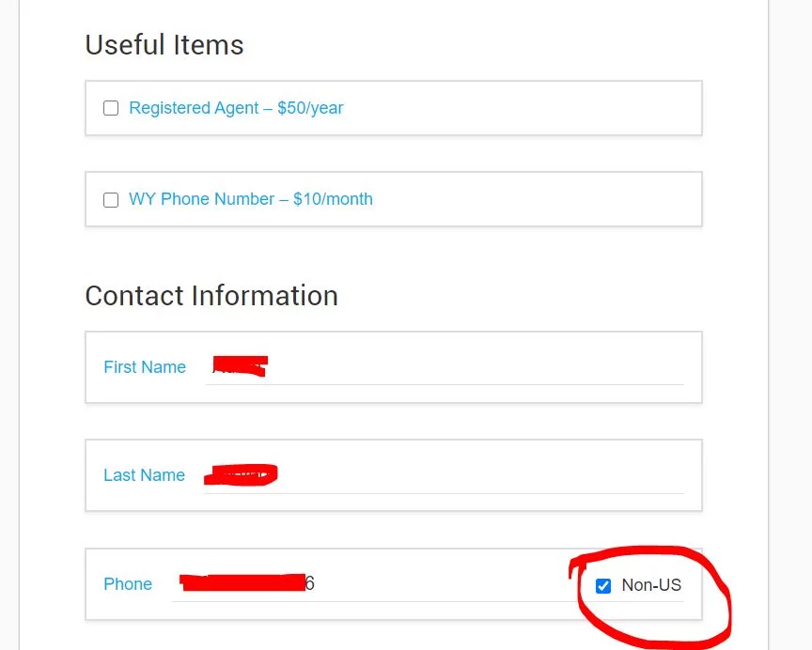Click into the Phone number field

tap(423, 584)
